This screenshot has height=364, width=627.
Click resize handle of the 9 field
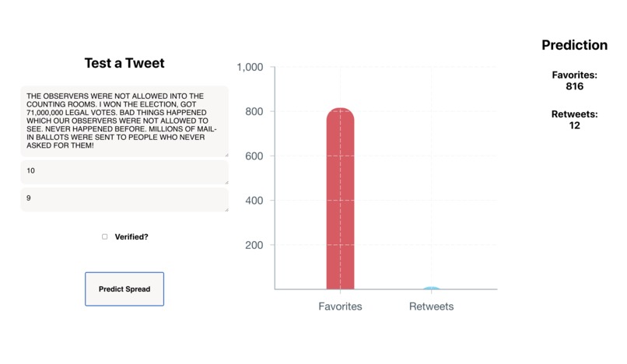[x=226, y=209]
